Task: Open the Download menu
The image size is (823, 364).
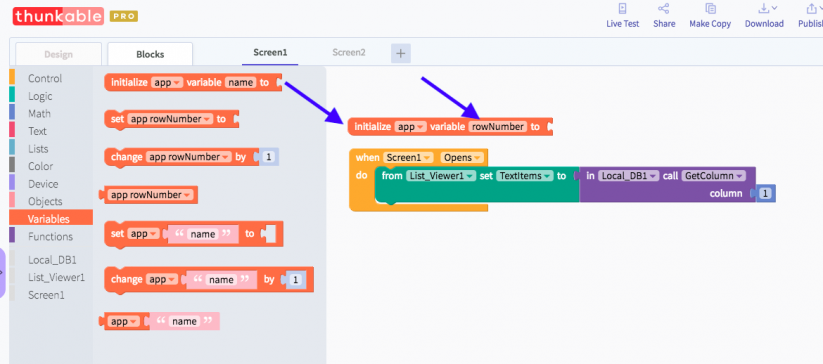Action: pos(764,16)
